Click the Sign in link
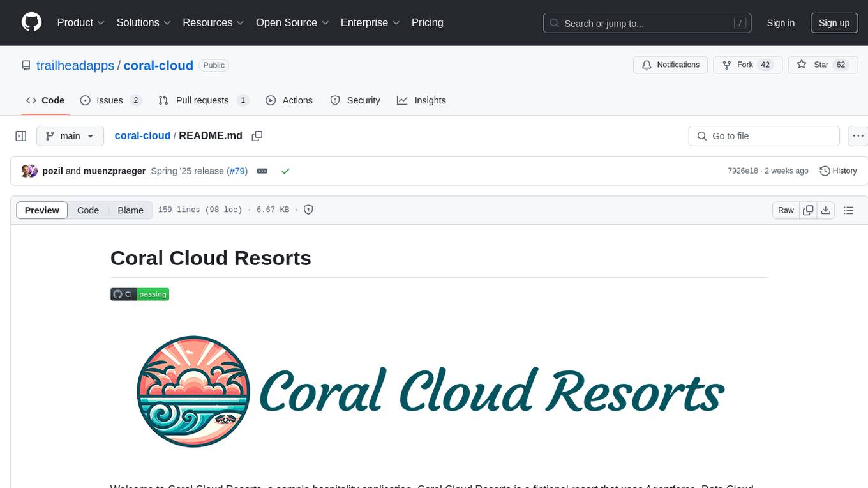Image resolution: width=868 pixels, height=488 pixels. pyautogui.click(x=781, y=23)
